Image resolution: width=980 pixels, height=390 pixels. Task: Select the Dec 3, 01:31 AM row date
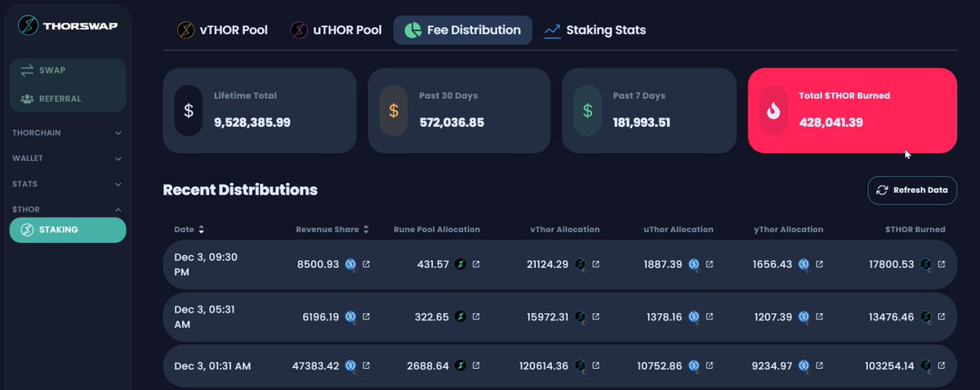(x=212, y=366)
